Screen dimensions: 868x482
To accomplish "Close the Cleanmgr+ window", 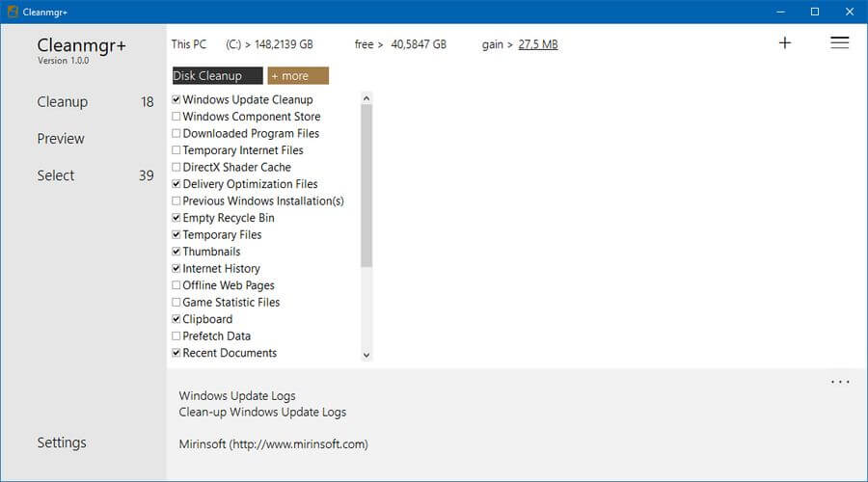I will 850,12.
